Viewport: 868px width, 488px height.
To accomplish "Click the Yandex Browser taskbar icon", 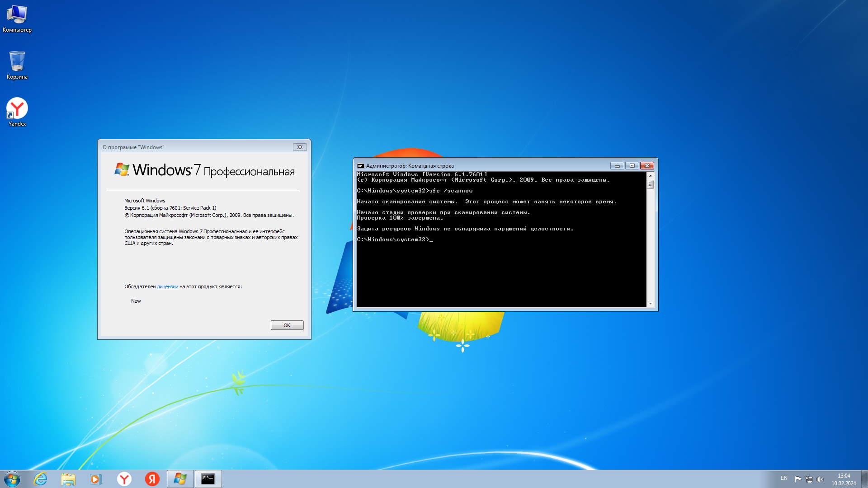I will [x=124, y=479].
